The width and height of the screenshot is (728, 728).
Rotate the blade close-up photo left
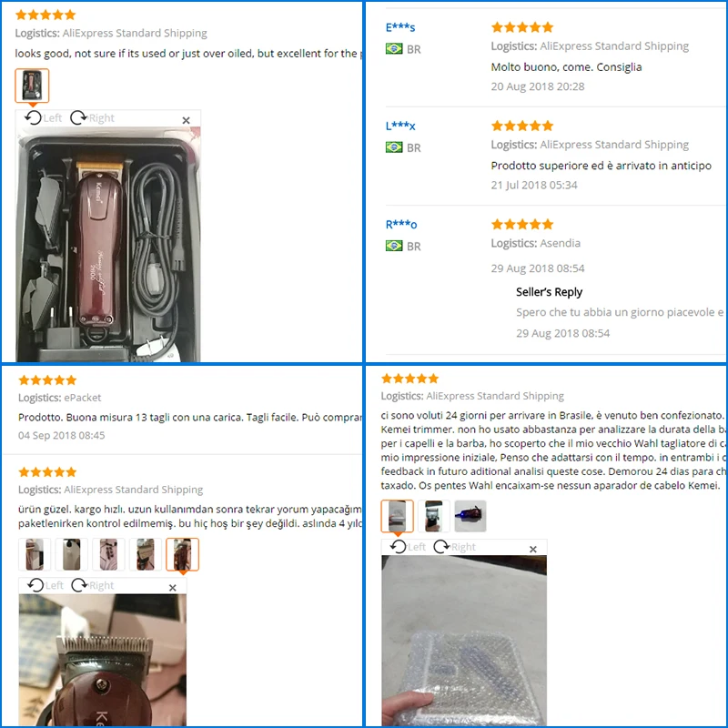point(45,585)
